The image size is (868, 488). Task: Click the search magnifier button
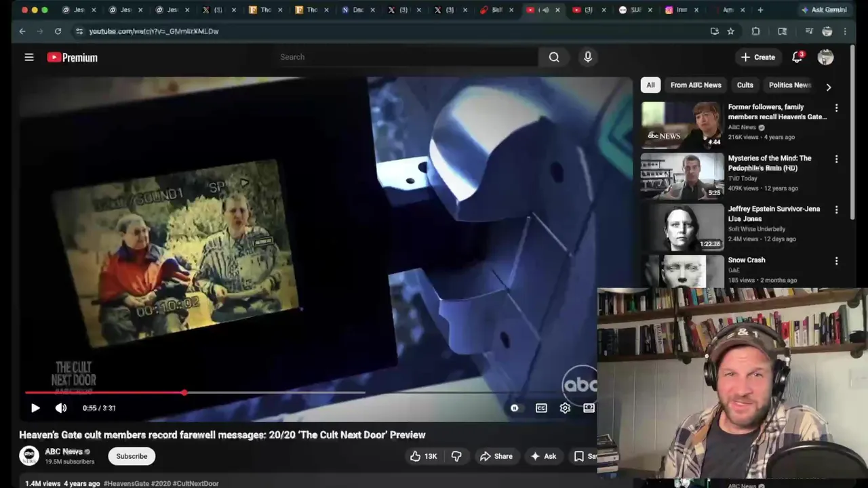(x=554, y=57)
